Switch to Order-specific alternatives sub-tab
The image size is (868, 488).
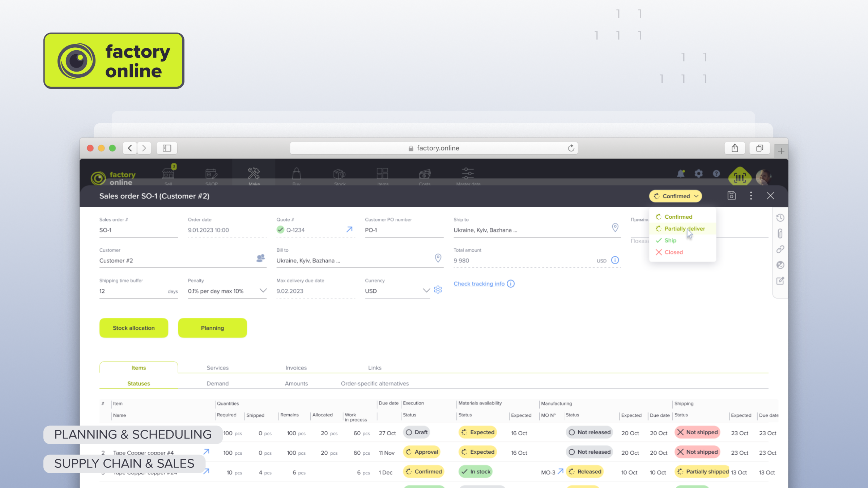[x=375, y=384]
